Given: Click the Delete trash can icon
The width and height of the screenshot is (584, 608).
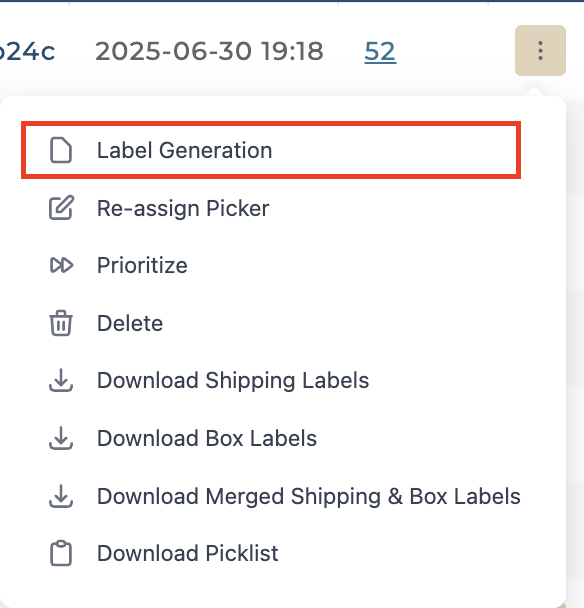Looking at the screenshot, I should 61,323.
